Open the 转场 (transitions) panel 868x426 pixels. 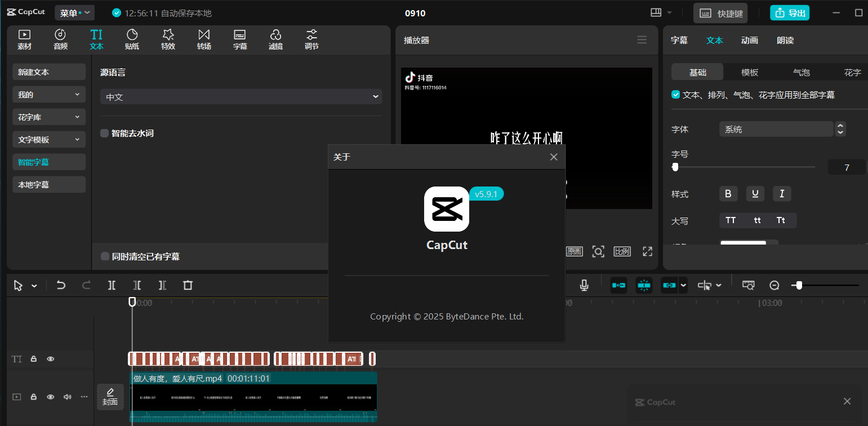pyautogui.click(x=204, y=39)
